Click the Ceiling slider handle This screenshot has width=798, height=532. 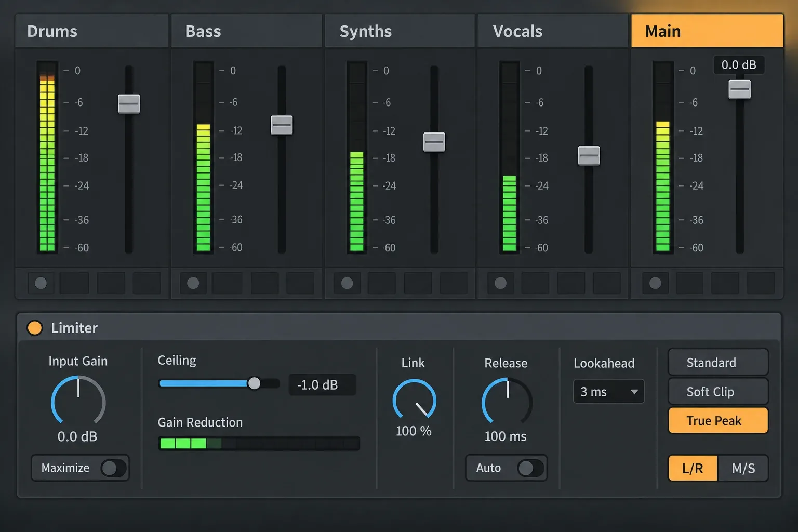(254, 383)
